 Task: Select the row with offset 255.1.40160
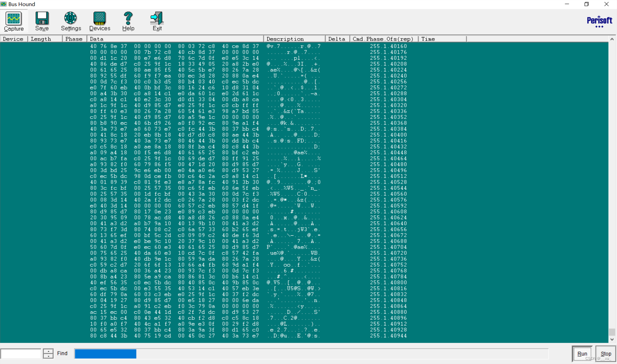pos(304,46)
